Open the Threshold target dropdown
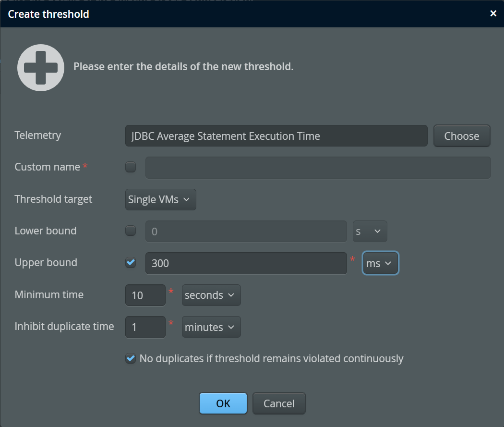This screenshot has height=427, width=504. click(x=161, y=199)
